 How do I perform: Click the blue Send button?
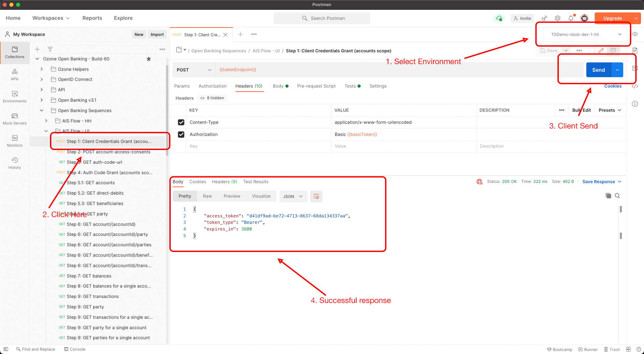598,70
